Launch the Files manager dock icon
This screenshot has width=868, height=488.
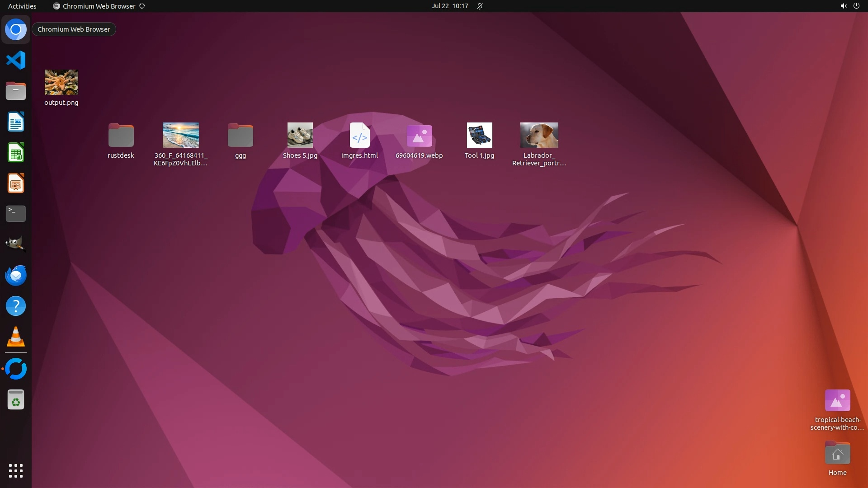[x=16, y=91]
